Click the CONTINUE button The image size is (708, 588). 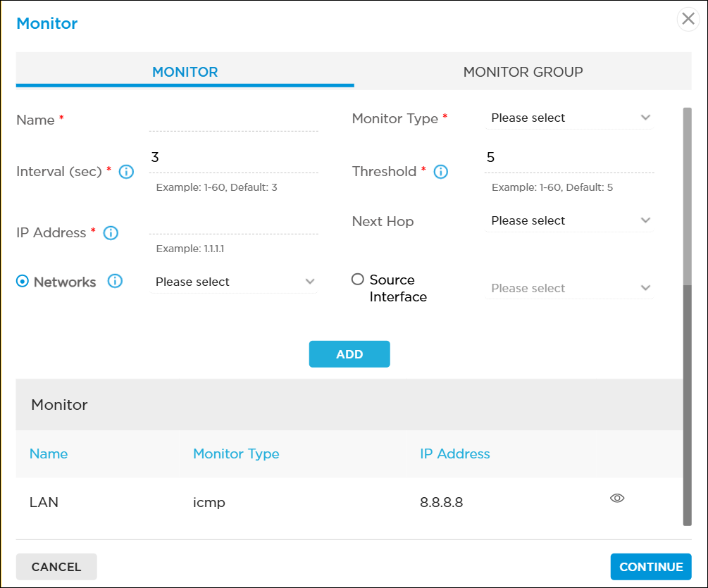tap(650, 567)
